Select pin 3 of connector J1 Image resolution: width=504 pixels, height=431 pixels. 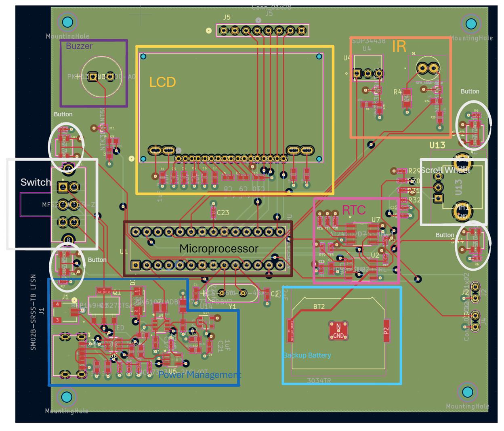click(x=57, y=319)
